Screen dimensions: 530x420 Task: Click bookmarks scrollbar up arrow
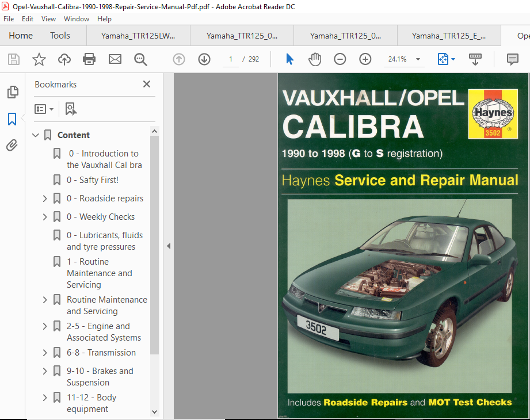(154, 131)
